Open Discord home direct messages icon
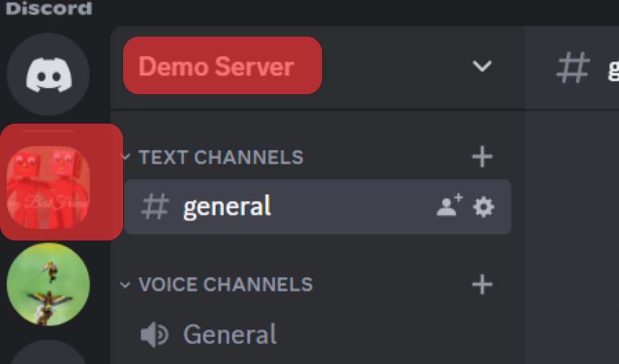 [x=48, y=74]
